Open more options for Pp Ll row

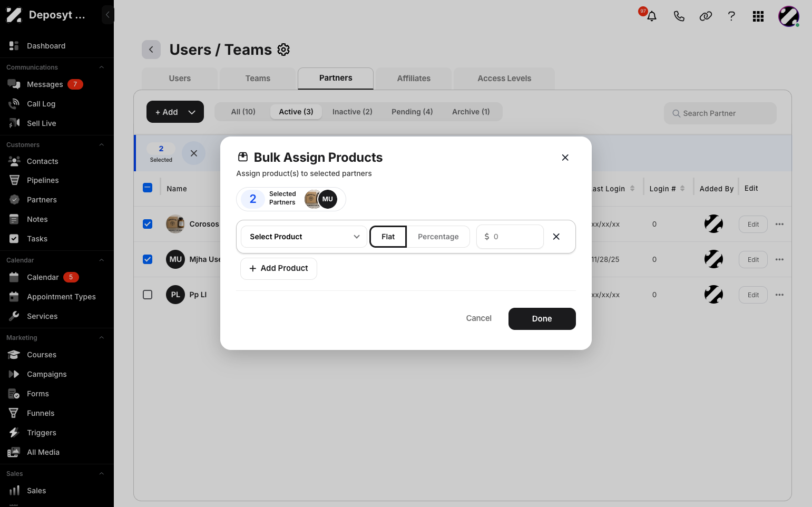click(779, 295)
